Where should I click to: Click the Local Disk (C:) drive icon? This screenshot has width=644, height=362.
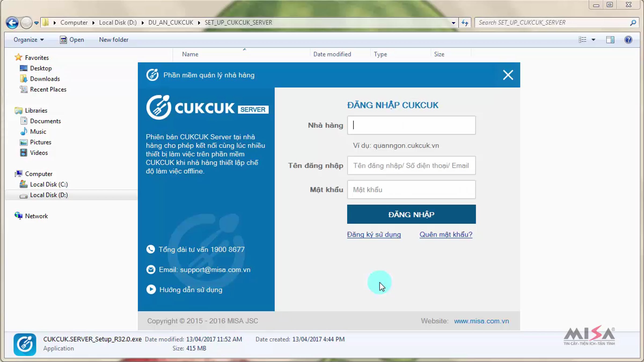[24, 184]
